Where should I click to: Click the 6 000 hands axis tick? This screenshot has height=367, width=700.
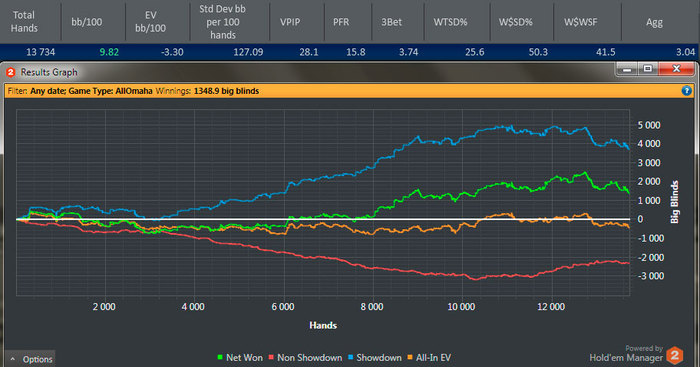(x=283, y=307)
